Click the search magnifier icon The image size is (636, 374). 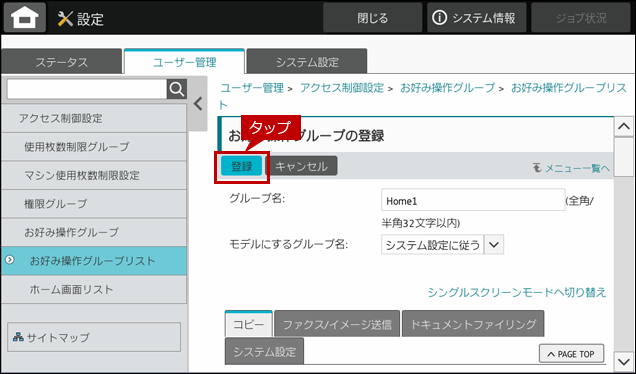tap(177, 89)
